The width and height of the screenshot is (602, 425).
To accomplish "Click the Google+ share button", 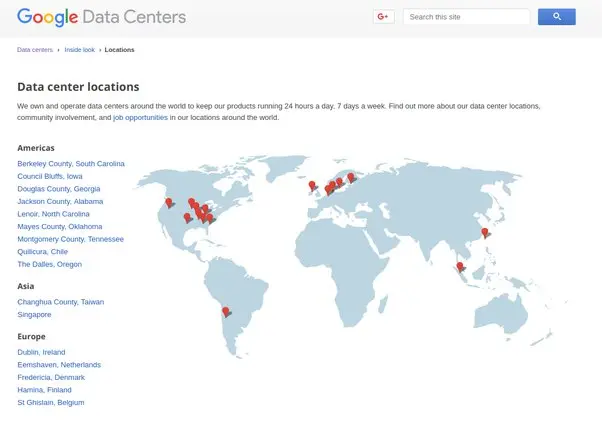I will (384, 17).
